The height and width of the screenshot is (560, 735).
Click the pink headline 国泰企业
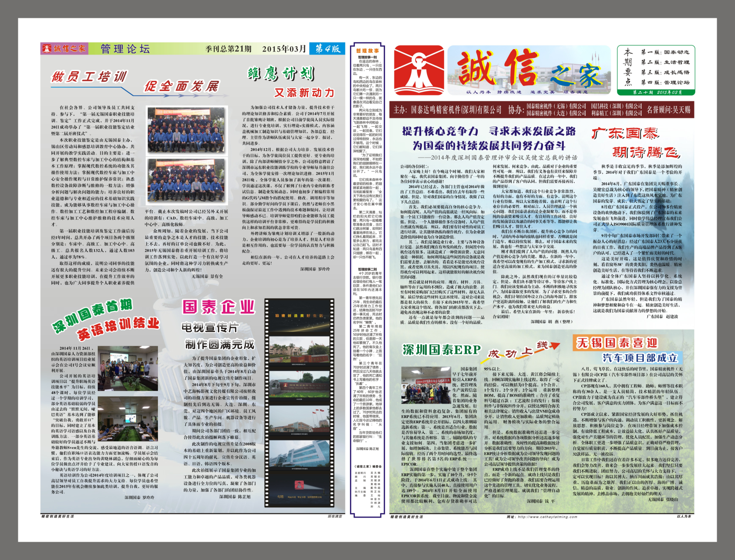click(219, 307)
